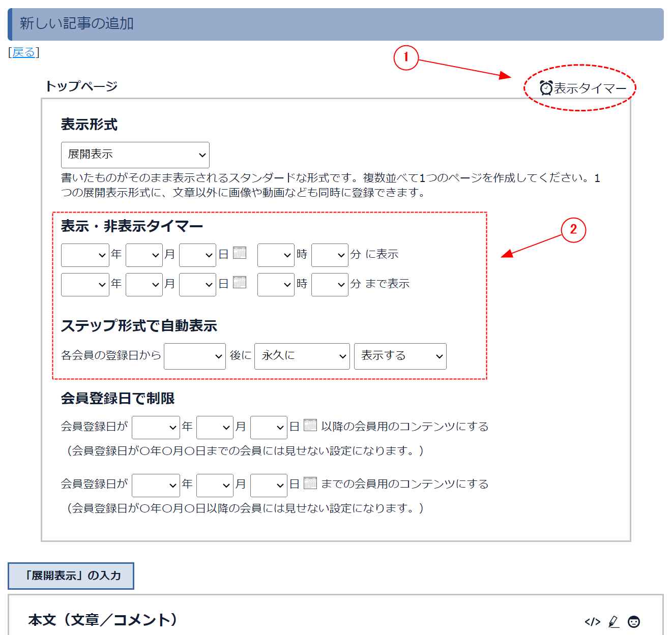This screenshot has height=635, width=672.
Task: Open calendar picker on the に表示 row
Action: (240, 253)
